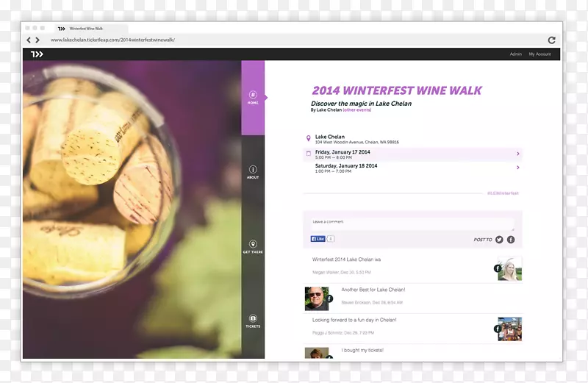Open the About sidebar section
Image resolution: width=588 pixels, height=383 pixels.
(x=253, y=172)
